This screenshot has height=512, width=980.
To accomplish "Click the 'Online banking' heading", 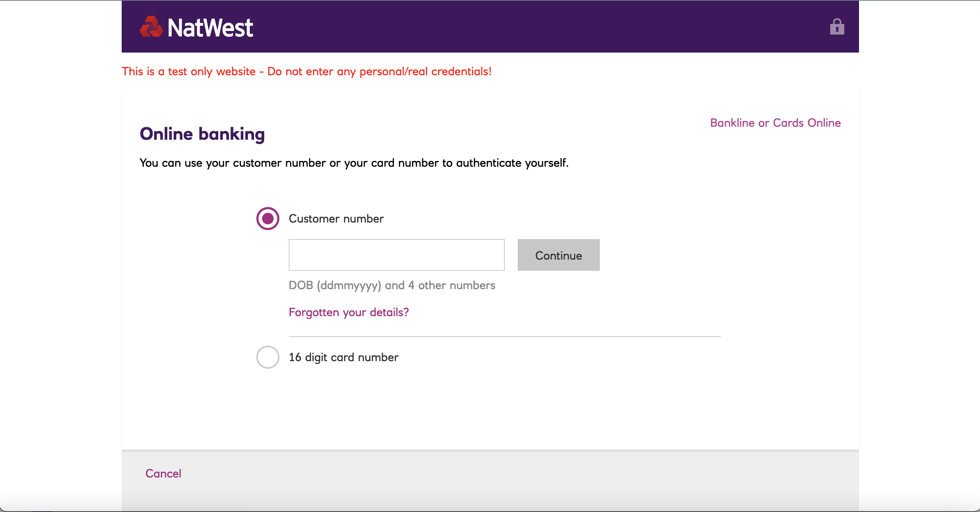I will click(x=202, y=134).
